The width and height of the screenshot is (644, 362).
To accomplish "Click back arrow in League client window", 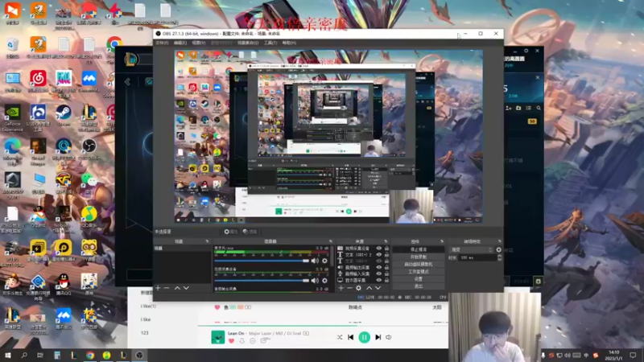I will (127, 82).
